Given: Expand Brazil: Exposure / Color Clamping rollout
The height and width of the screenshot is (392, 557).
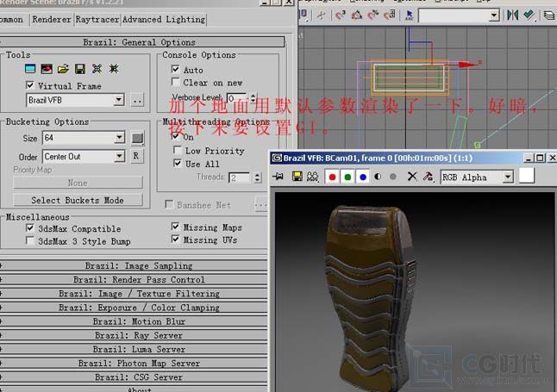Looking at the screenshot, I should tap(134, 308).
